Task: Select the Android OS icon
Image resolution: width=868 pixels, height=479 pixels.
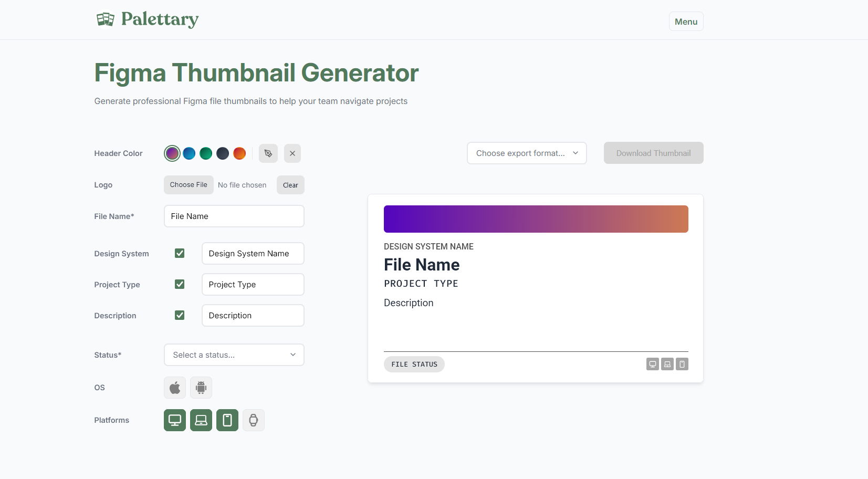Action: (x=201, y=387)
